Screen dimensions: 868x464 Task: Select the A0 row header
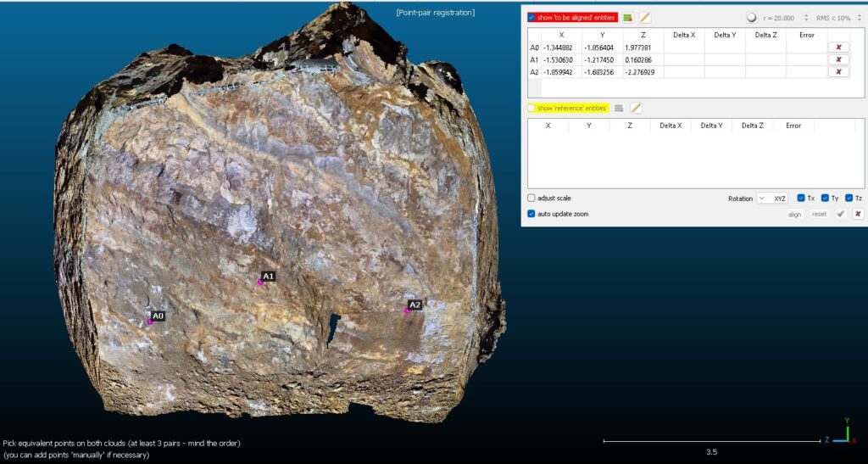tap(534, 48)
